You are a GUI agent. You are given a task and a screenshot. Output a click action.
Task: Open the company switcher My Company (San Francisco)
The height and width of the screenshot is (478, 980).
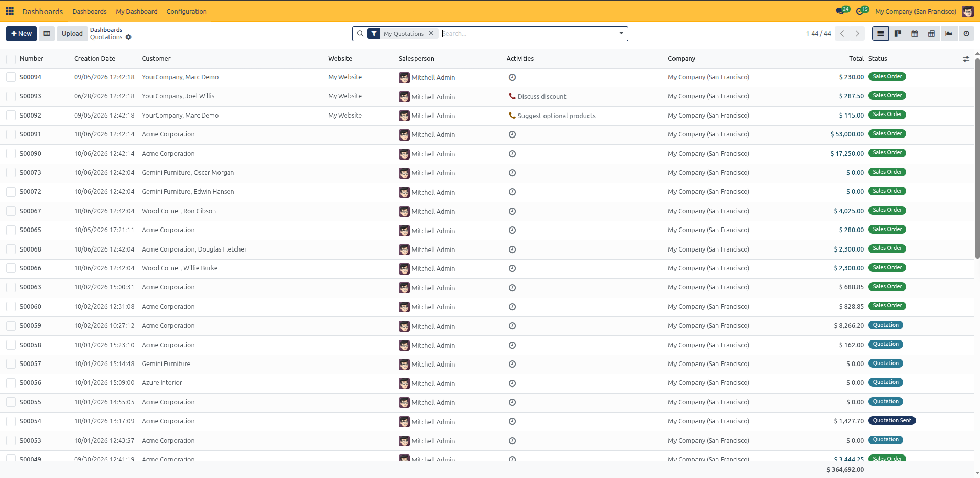click(916, 11)
